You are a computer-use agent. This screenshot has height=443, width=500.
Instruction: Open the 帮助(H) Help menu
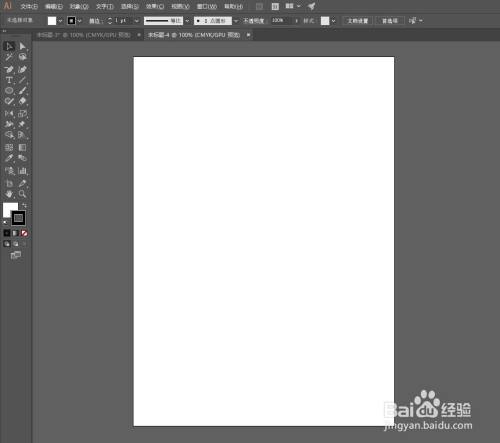233,7
